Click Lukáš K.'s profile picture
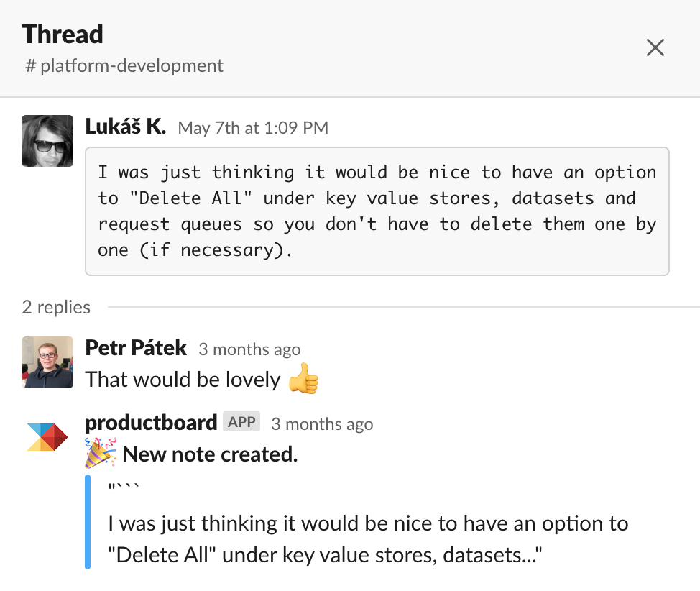Screen dimensions: 700x591 (x=47, y=140)
